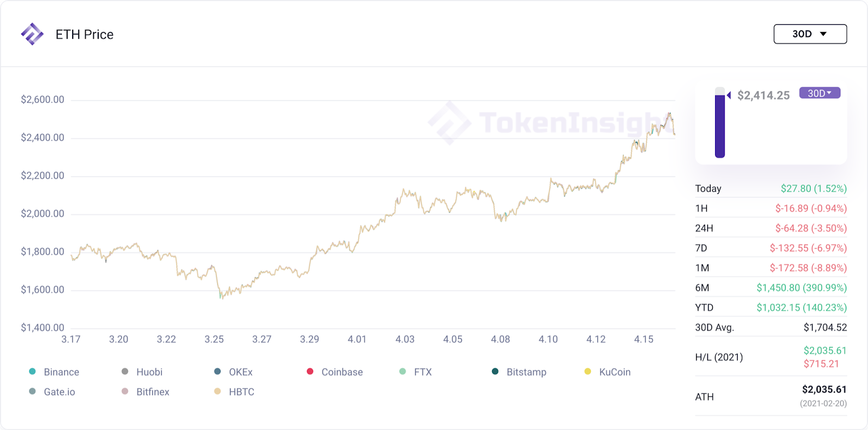868x430 pixels.
Task: Toggle the Huobi legend dot
Action: pyautogui.click(x=125, y=371)
